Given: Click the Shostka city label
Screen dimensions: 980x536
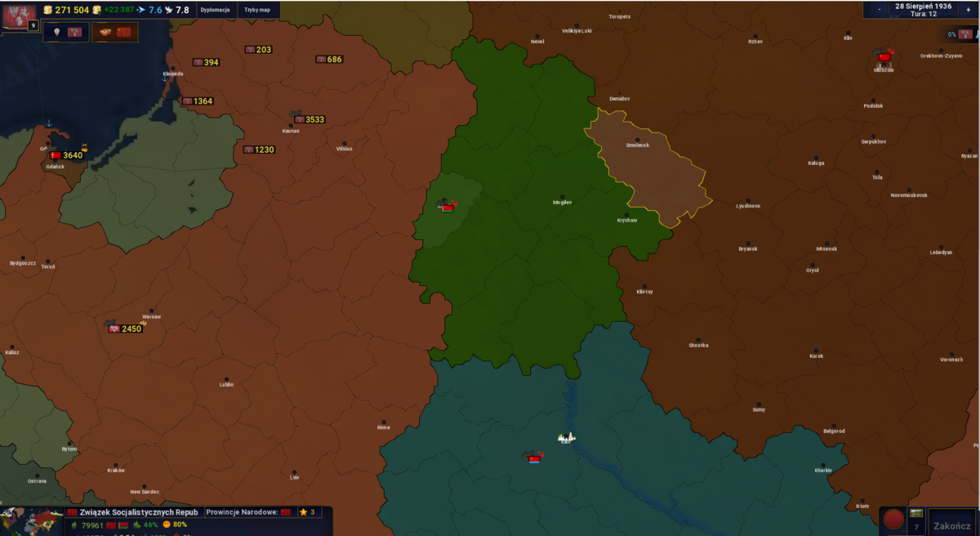Looking at the screenshot, I should tap(698, 346).
